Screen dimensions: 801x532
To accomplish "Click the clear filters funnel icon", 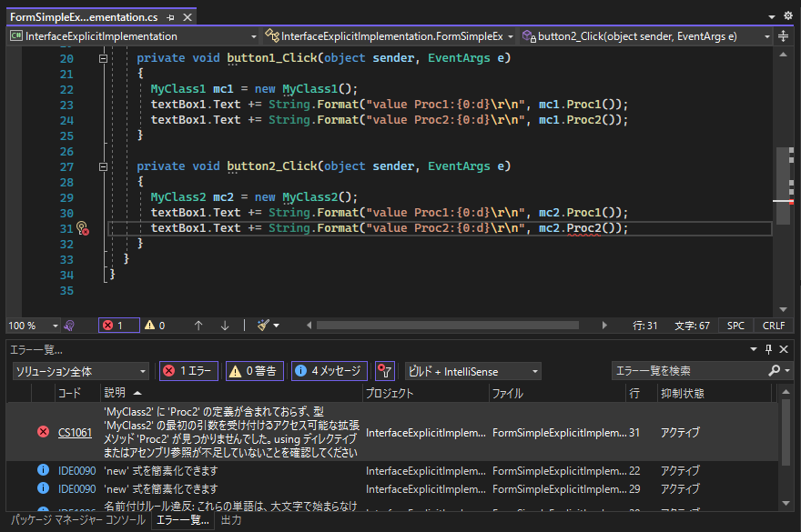I will 385,371.
